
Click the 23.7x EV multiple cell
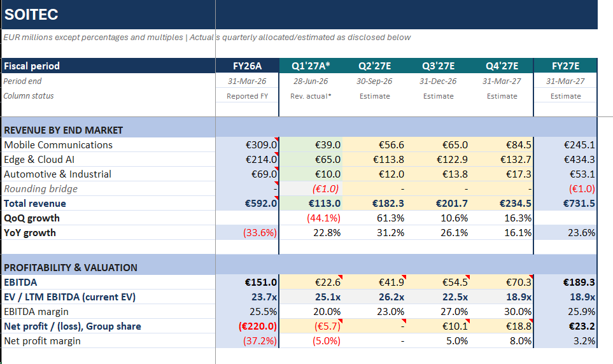click(247, 297)
